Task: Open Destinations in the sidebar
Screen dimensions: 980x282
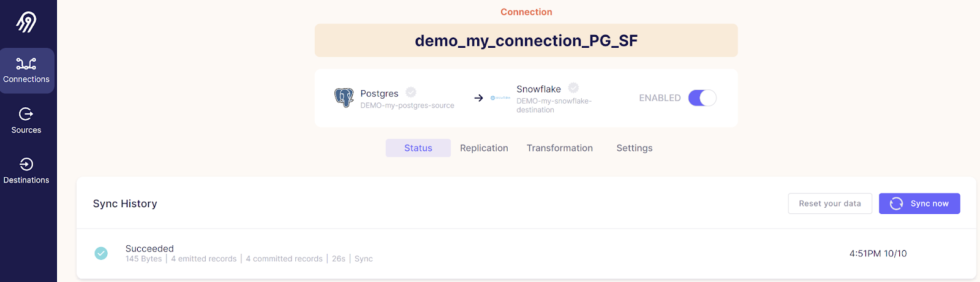Action: [x=26, y=171]
